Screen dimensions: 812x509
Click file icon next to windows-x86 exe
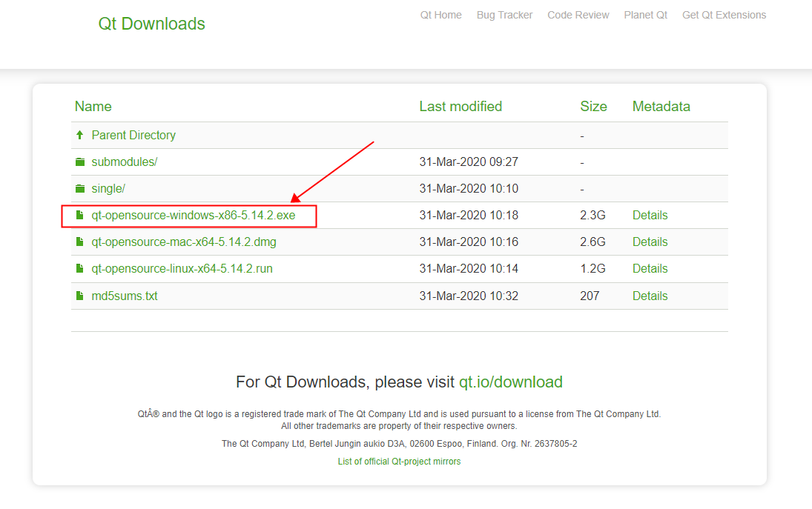[x=80, y=215]
